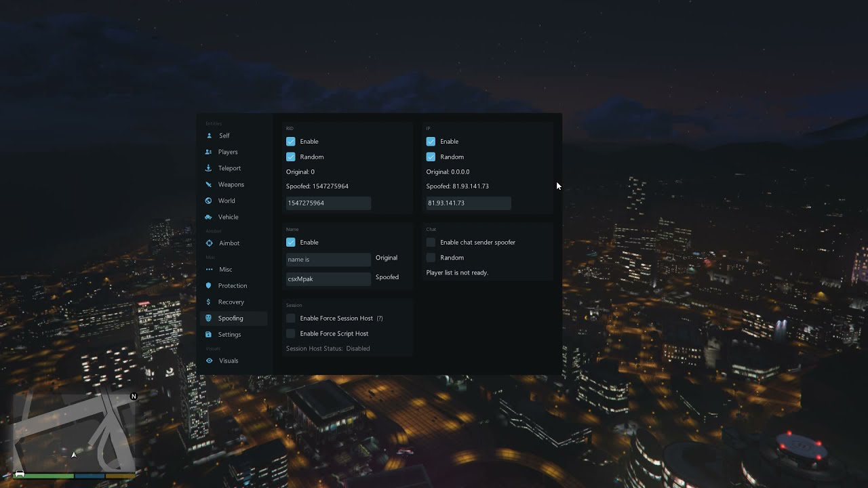Uncheck Random under the IP section

431,157
